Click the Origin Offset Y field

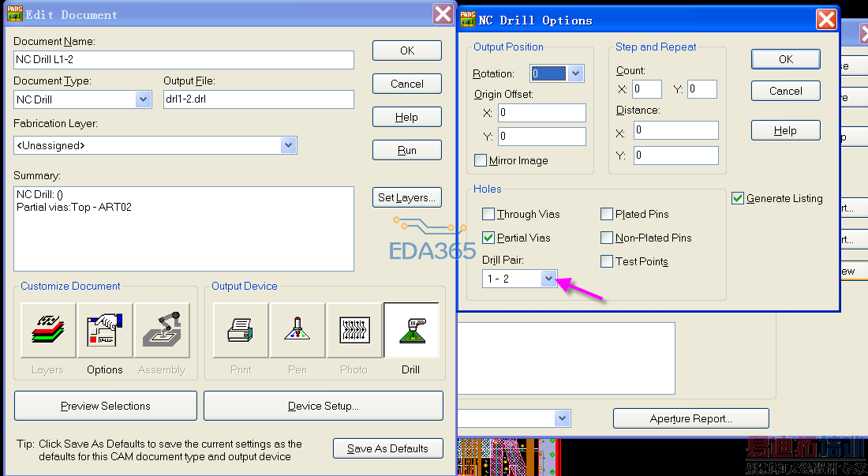(x=542, y=136)
